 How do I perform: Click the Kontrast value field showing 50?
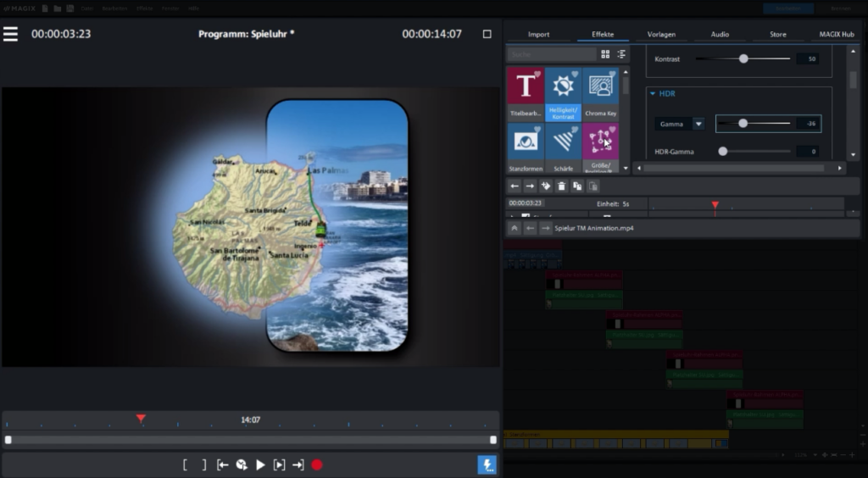pos(808,58)
